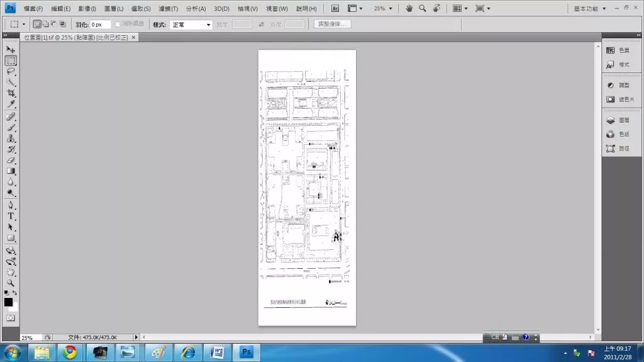Viewport: 644px width, 362px height.
Task: Open the 圖層(L) menu
Action: tap(114, 9)
